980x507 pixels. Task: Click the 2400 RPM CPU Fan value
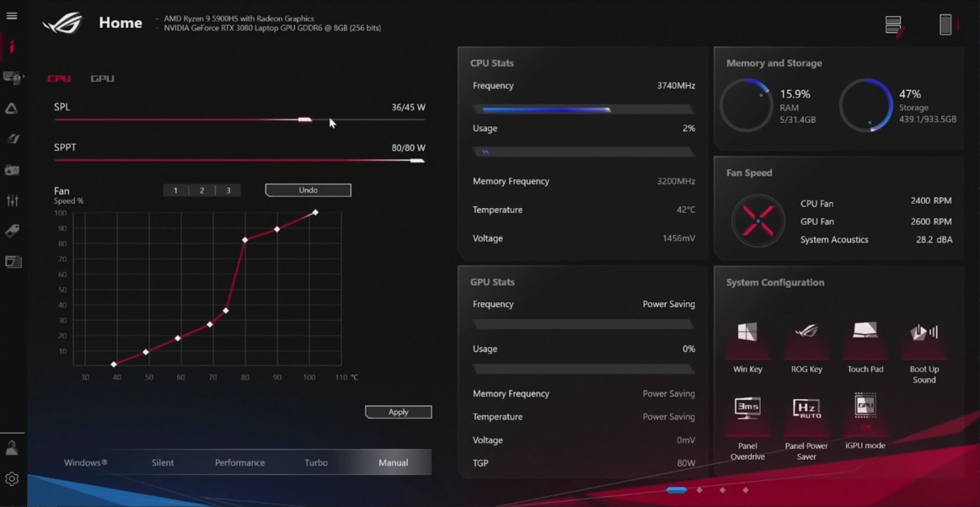pos(931,201)
